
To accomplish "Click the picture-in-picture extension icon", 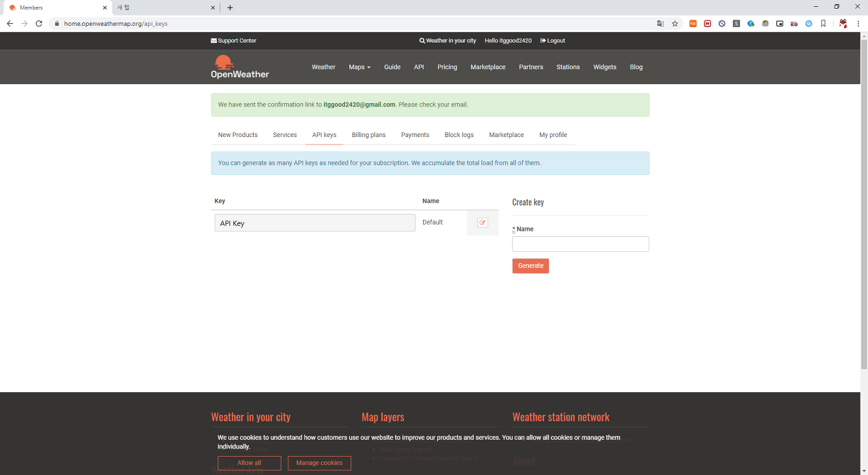I will (780, 23).
